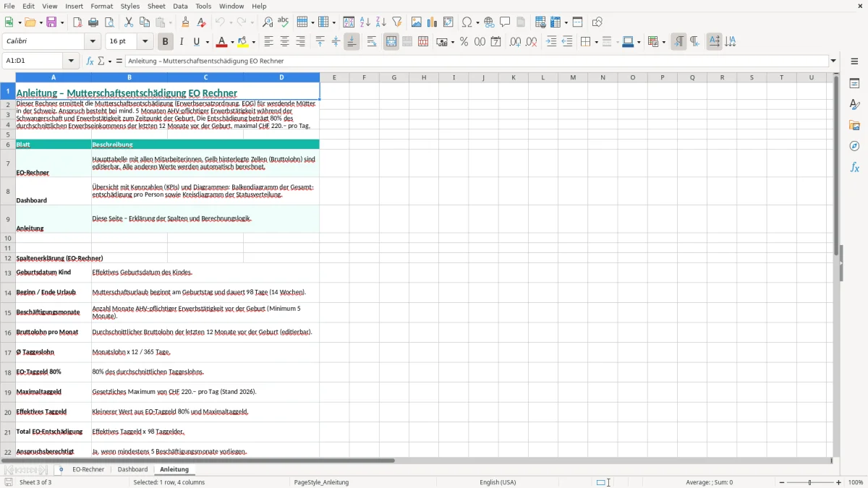Toggle Merge and Center Cells

point(391,42)
